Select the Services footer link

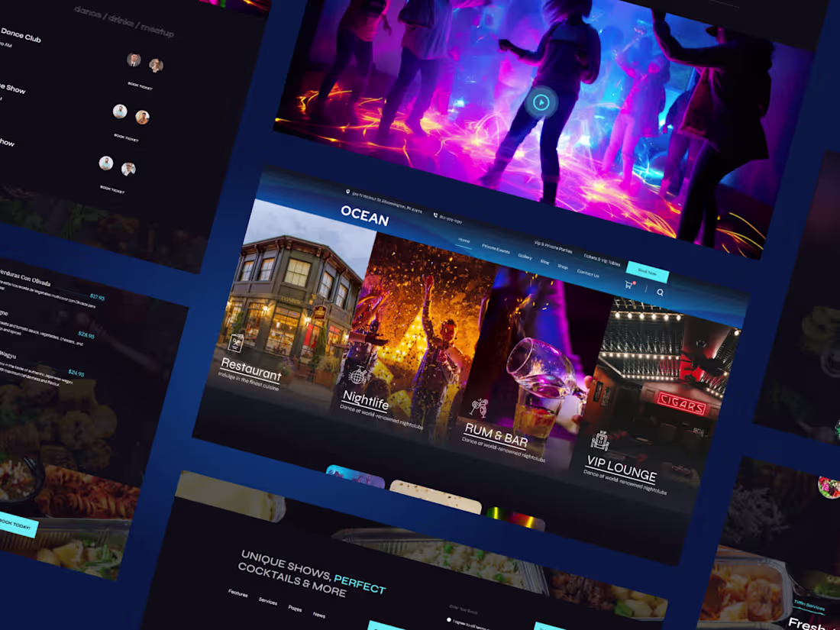[x=268, y=601]
